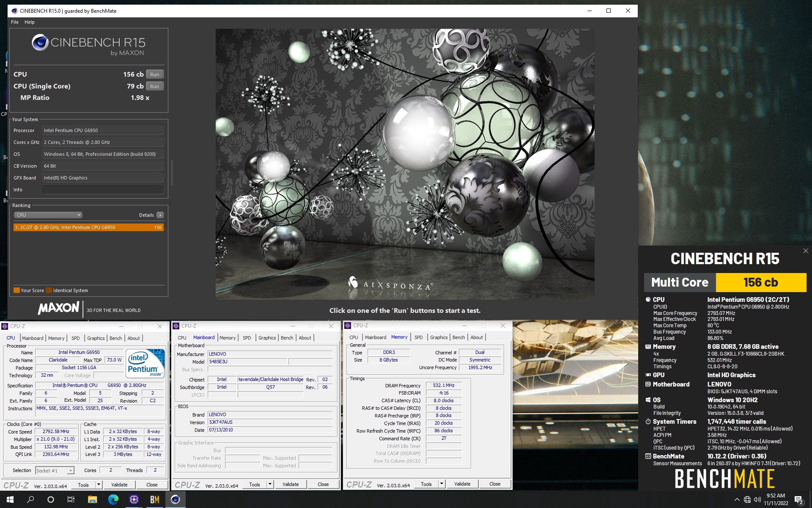Click network globe tray icon
The image size is (812, 508).
(747, 500)
